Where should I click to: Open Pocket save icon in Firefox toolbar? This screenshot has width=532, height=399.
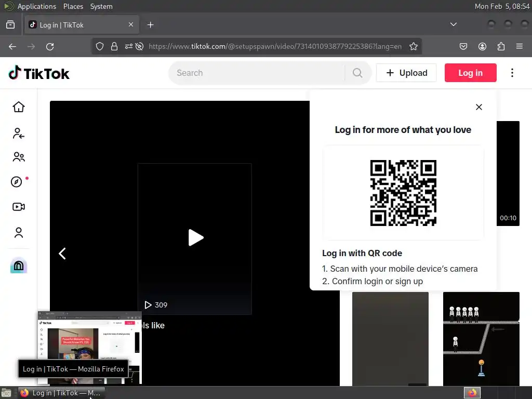click(463, 46)
